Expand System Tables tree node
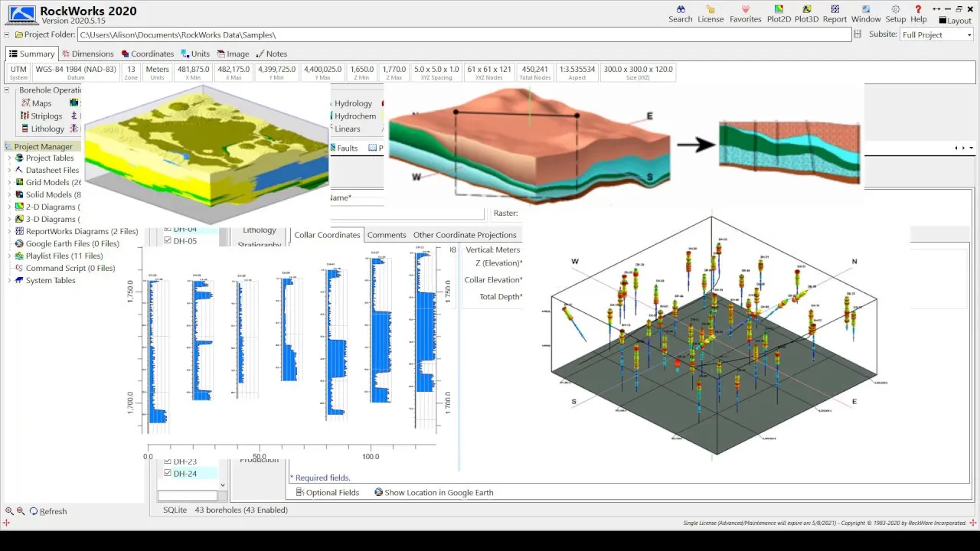The width and height of the screenshot is (980, 551). (x=9, y=281)
